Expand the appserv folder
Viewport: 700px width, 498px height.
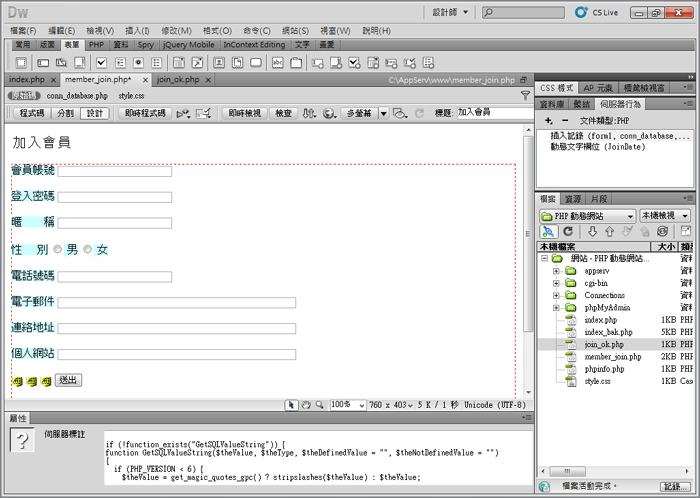pos(556,271)
